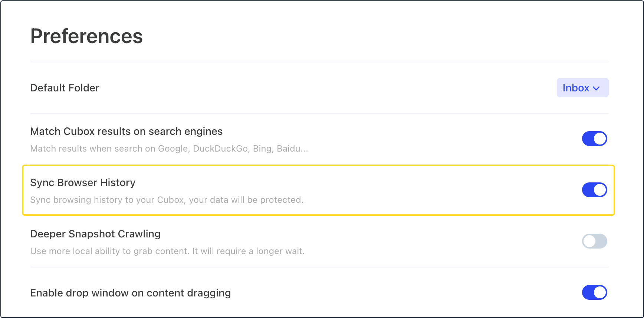Enable the Deeper Snapshot Crawling switch
This screenshot has width=644, height=318.
pos(594,241)
